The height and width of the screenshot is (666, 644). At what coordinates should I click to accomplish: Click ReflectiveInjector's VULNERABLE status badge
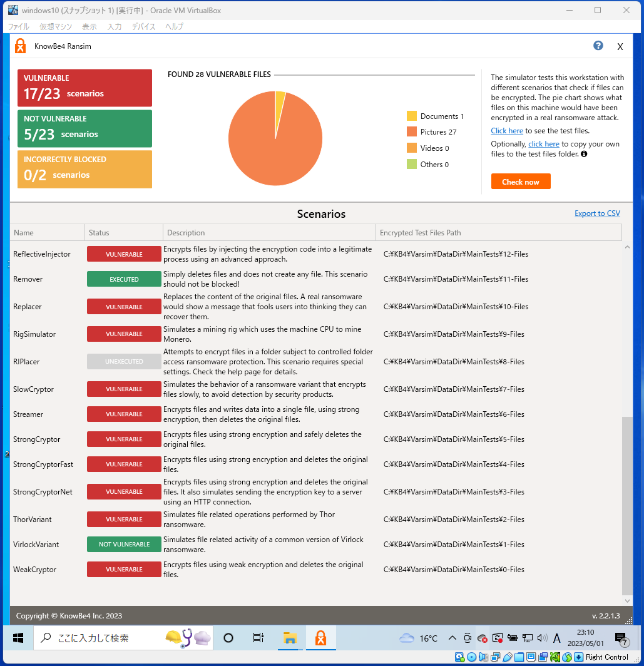coord(124,254)
